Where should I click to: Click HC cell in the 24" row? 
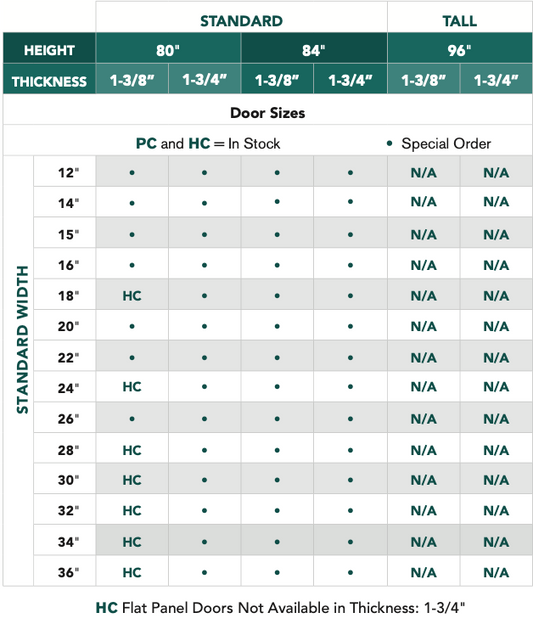tap(132, 386)
